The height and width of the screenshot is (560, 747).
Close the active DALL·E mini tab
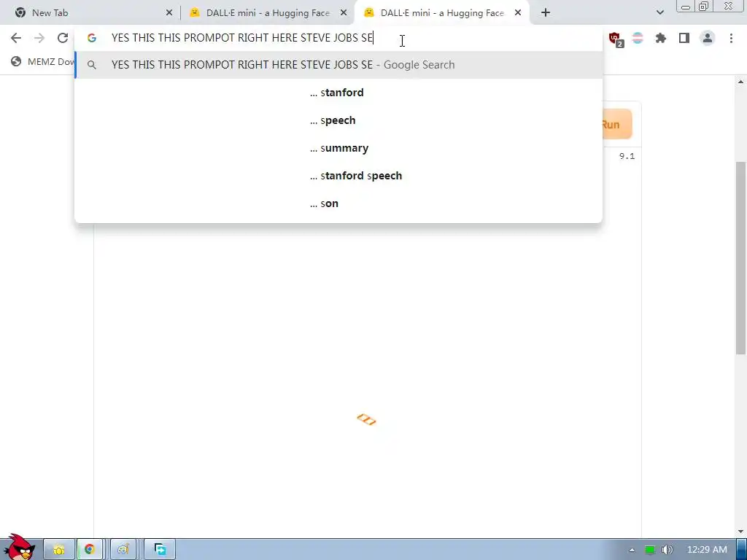518,13
